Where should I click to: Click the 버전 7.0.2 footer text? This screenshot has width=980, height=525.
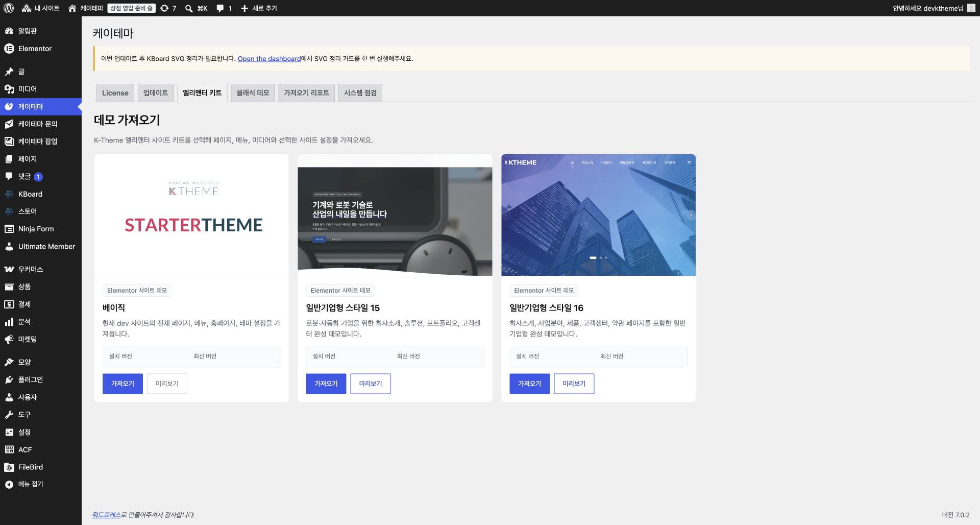[x=955, y=515]
